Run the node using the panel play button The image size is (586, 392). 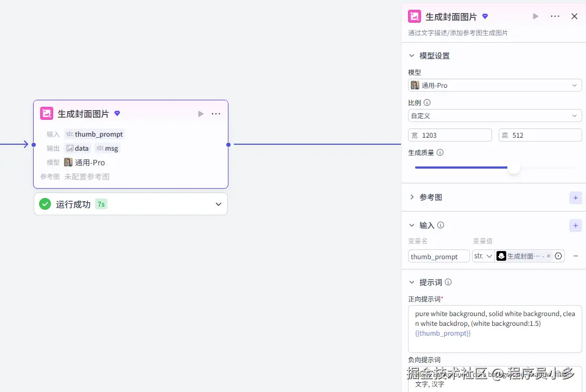[x=535, y=16]
